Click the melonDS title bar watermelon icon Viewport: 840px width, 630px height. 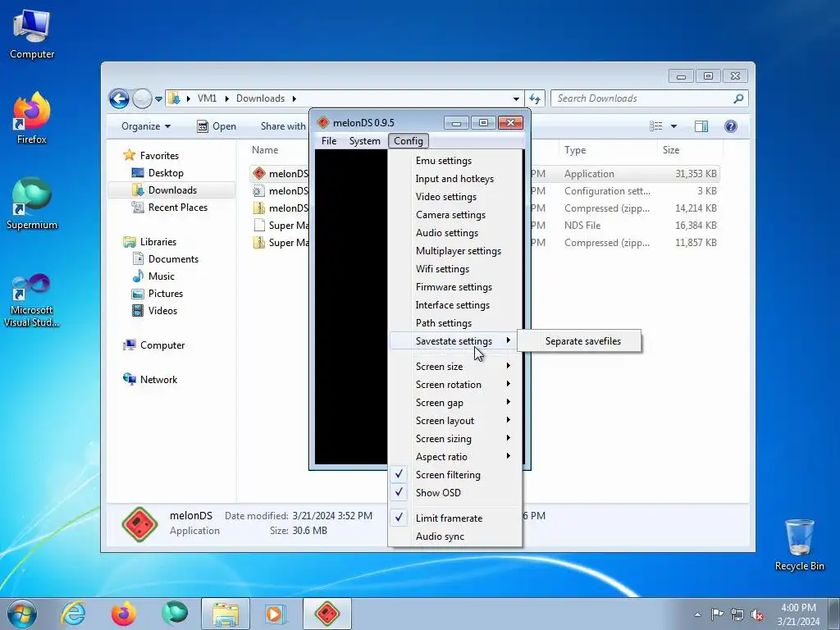click(323, 123)
